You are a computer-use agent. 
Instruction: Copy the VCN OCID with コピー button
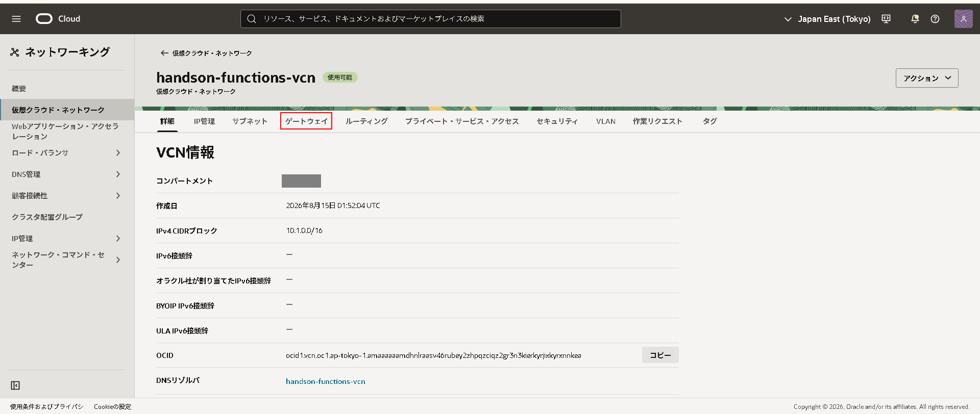(x=660, y=355)
